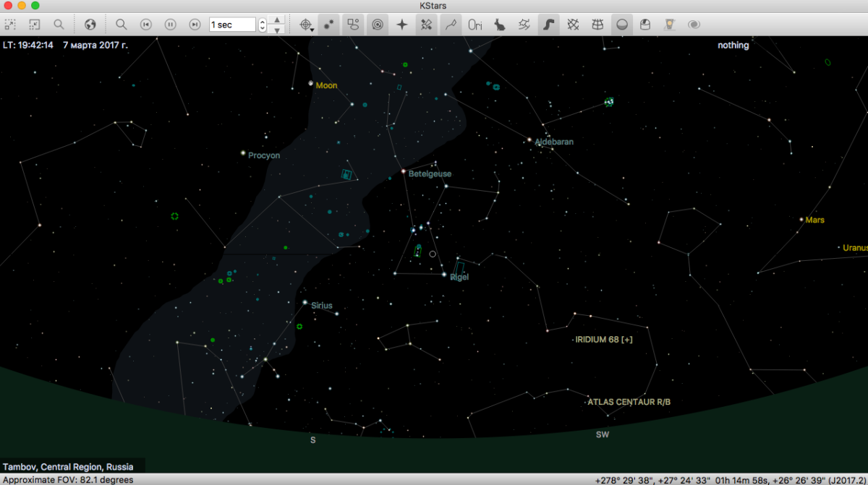
Task: Select the Moon on the sky map
Action: (311, 83)
